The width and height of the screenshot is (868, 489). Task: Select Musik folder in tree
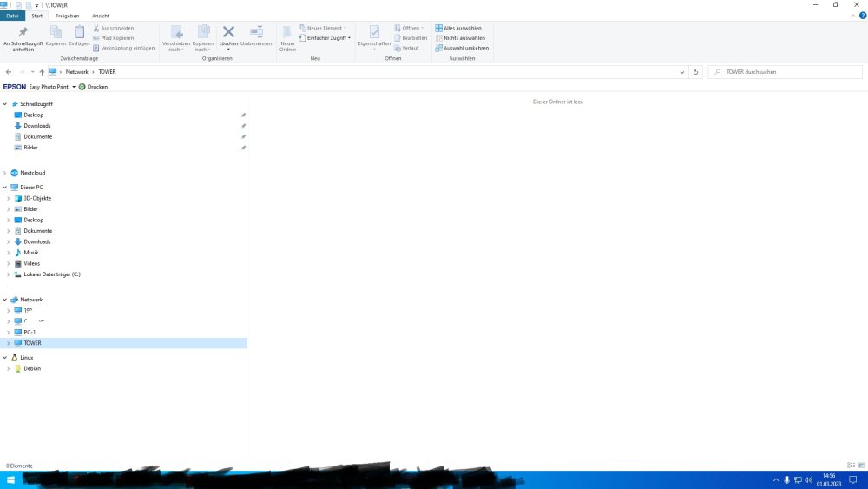tap(31, 253)
